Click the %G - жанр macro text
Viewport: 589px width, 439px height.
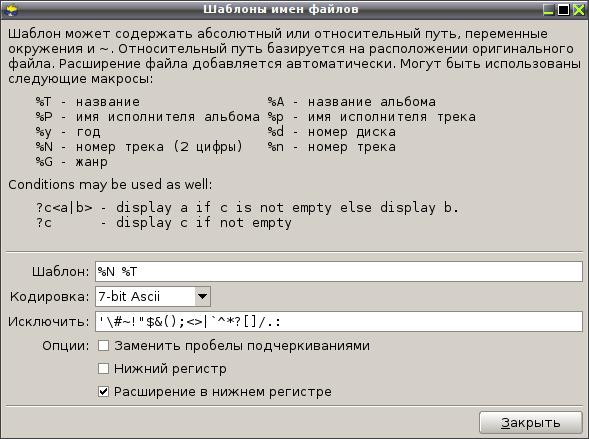click(x=72, y=162)
